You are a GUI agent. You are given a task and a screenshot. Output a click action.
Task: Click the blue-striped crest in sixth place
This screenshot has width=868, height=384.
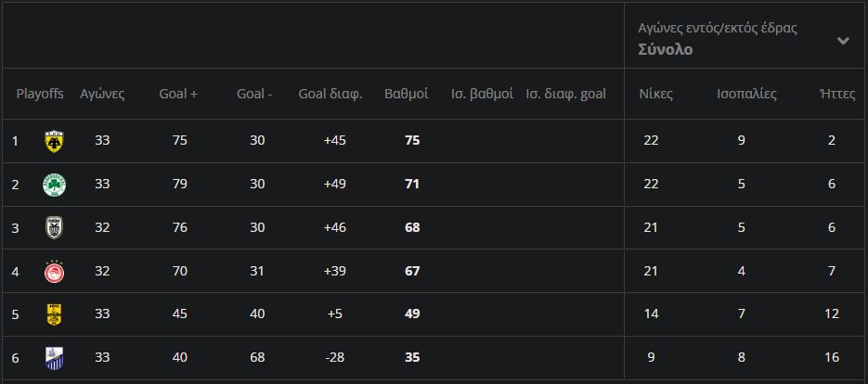click(54, 358)
